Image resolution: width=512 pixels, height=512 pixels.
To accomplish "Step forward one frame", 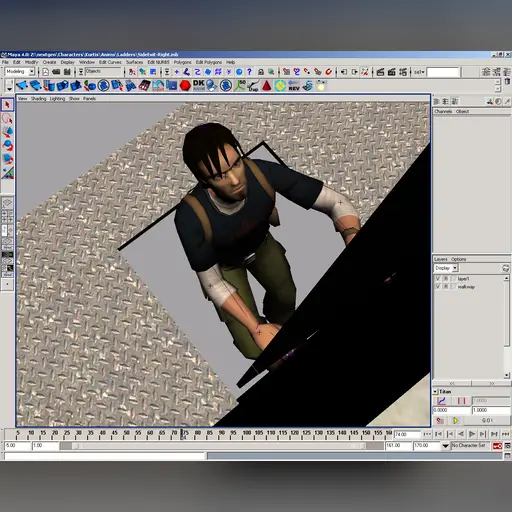I will point(483,434).
